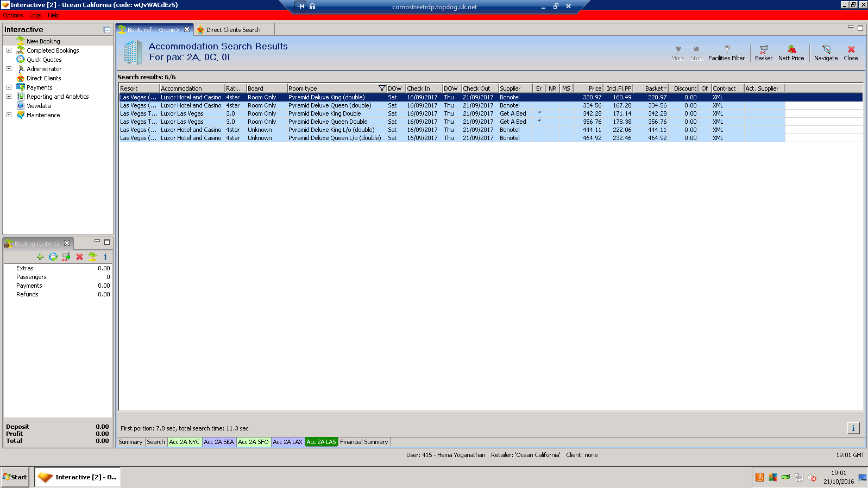Viewport: 868px width, 488px height.
Task: Open the Help menu
Action: point(54,15)
